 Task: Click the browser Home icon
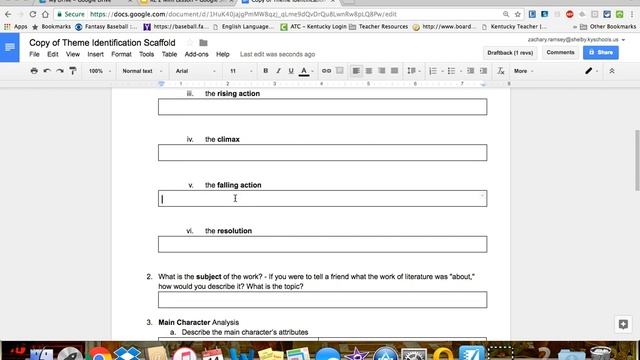45,14
